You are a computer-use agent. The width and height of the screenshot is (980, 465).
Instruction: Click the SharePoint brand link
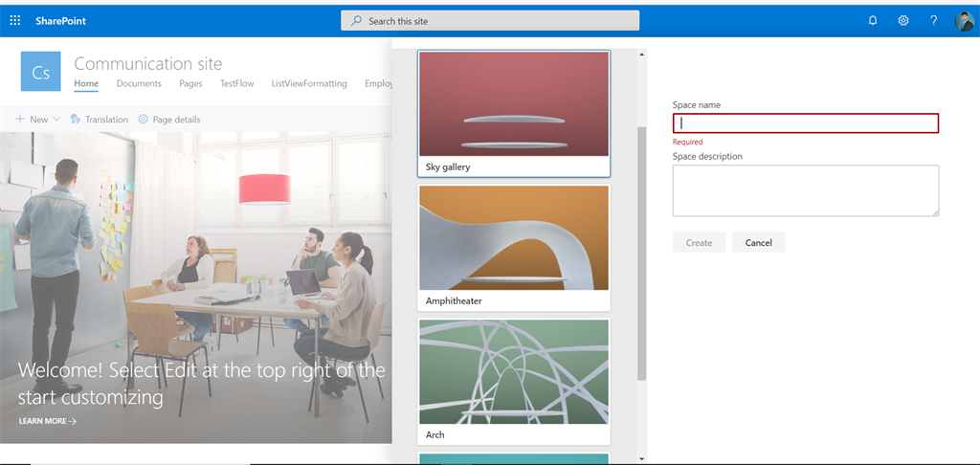point(60,21)
